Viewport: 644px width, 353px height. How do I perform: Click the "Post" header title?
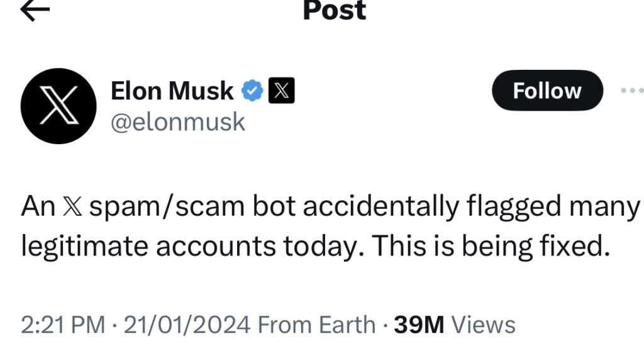[x=334, y=11]
